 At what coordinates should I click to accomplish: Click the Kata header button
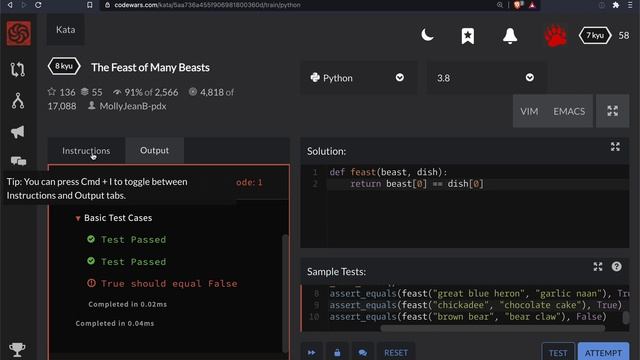pyautogui.click(x=65, y=29)
